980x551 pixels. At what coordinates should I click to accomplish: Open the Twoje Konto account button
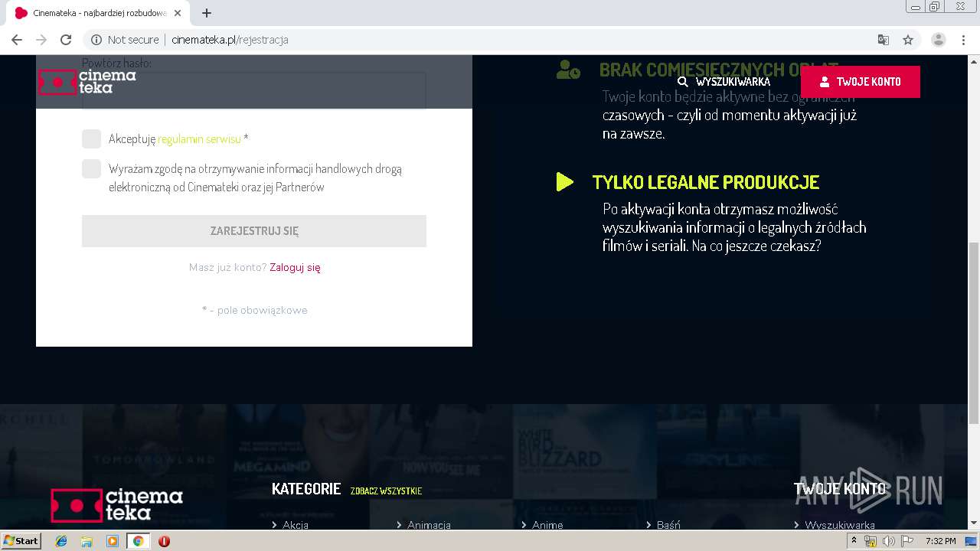(x=860, y=82)
